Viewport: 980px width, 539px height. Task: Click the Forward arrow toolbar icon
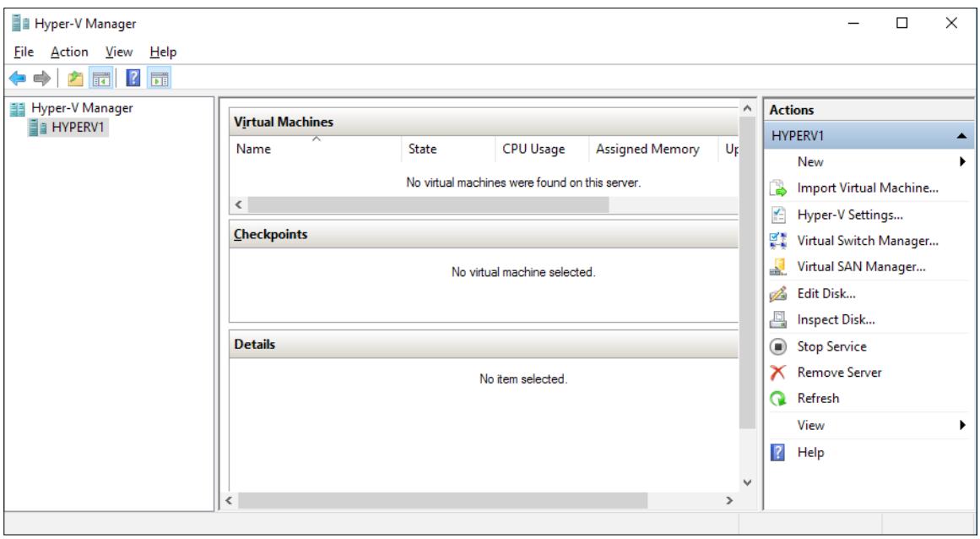[x=42, y=79]
